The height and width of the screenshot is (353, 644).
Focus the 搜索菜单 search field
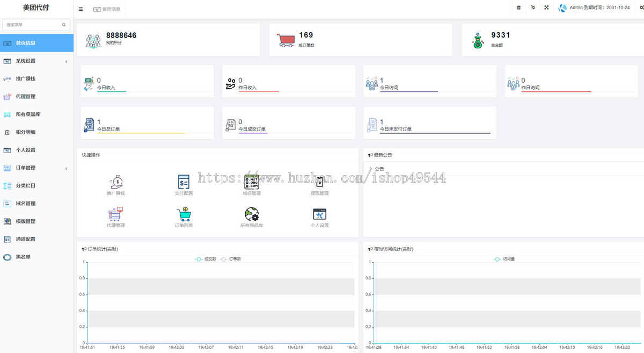click(x=36, y=25)
